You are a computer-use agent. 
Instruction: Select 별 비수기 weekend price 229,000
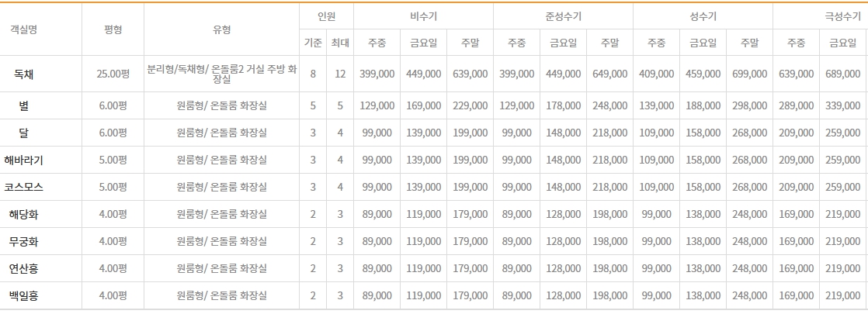click(470, 105)
